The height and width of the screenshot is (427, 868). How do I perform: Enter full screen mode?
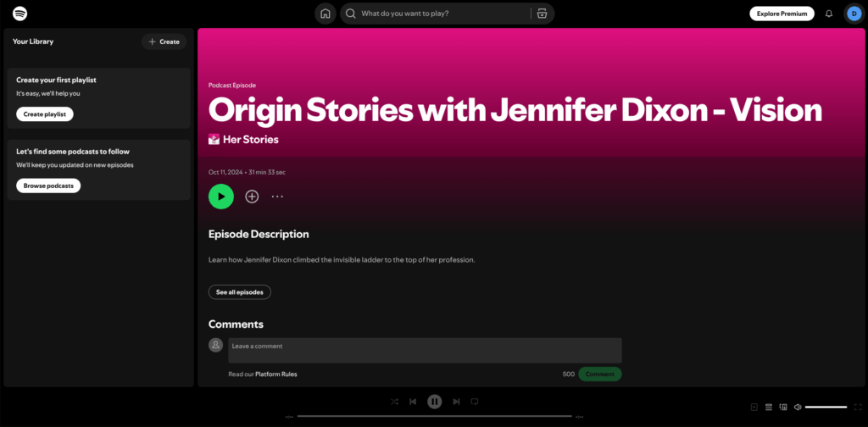coord(857,407)
